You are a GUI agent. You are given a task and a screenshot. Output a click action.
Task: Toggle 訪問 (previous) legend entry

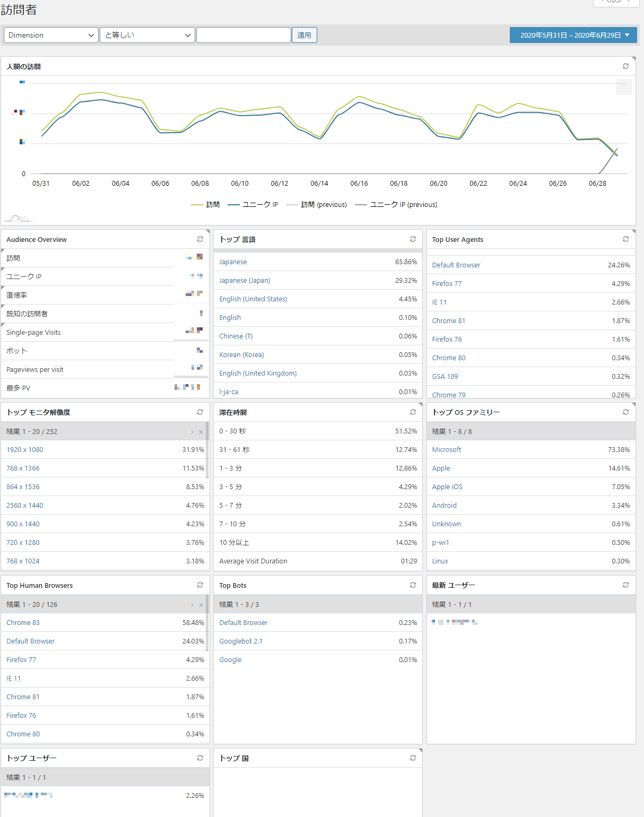[x=317, y=205]
